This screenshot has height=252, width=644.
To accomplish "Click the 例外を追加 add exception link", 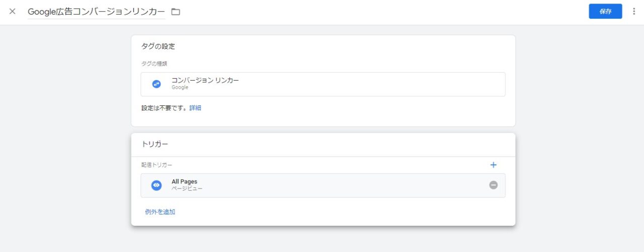I will click(160, 212).
